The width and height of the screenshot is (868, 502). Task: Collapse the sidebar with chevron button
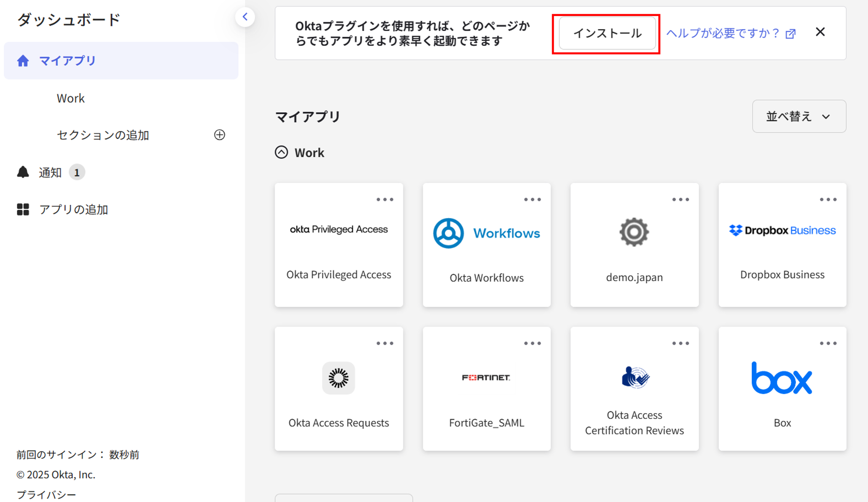tap(245, 17)
